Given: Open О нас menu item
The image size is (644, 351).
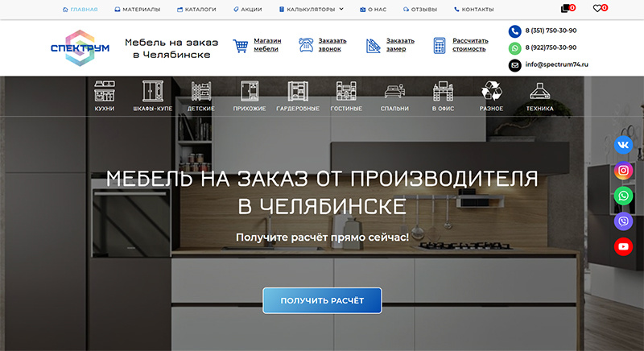Looking at the screenshot, I should tap(374, 9).
